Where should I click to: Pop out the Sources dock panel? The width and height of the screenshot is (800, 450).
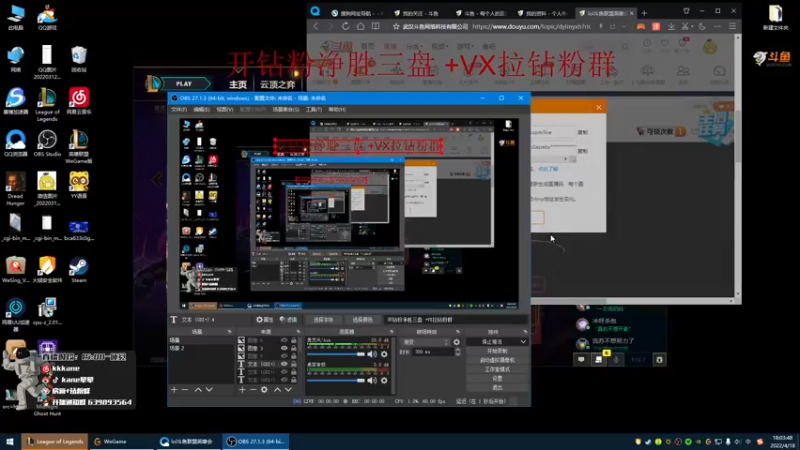pos(298,332)
